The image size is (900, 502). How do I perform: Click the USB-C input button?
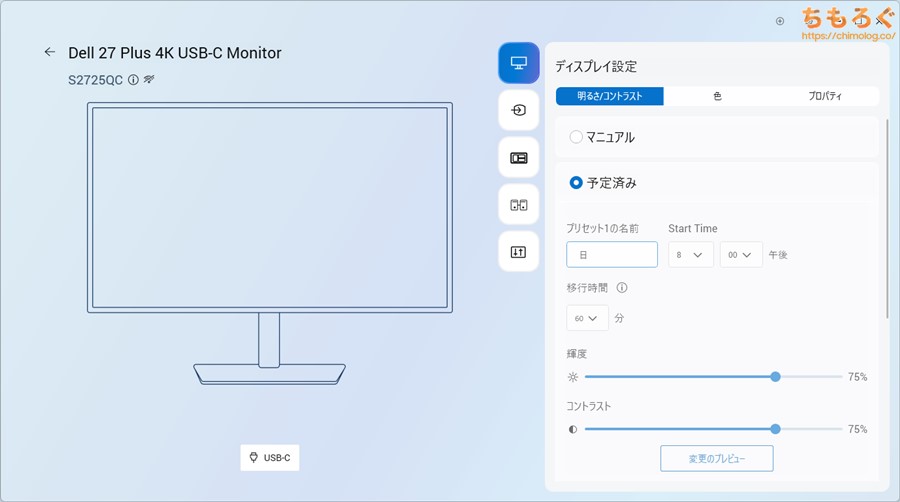(x=270, y=458)
